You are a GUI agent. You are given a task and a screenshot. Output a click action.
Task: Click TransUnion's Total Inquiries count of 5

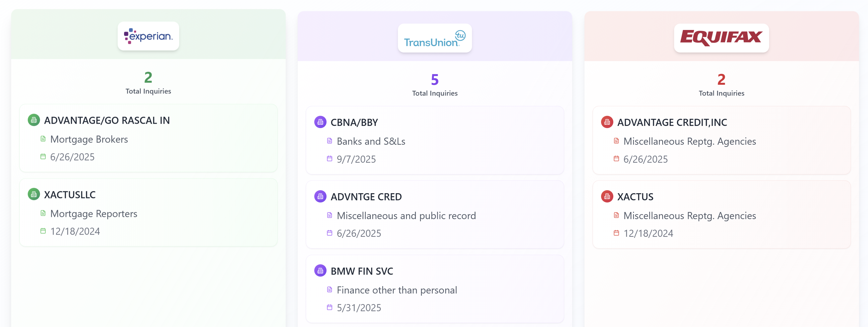point(435,80)
